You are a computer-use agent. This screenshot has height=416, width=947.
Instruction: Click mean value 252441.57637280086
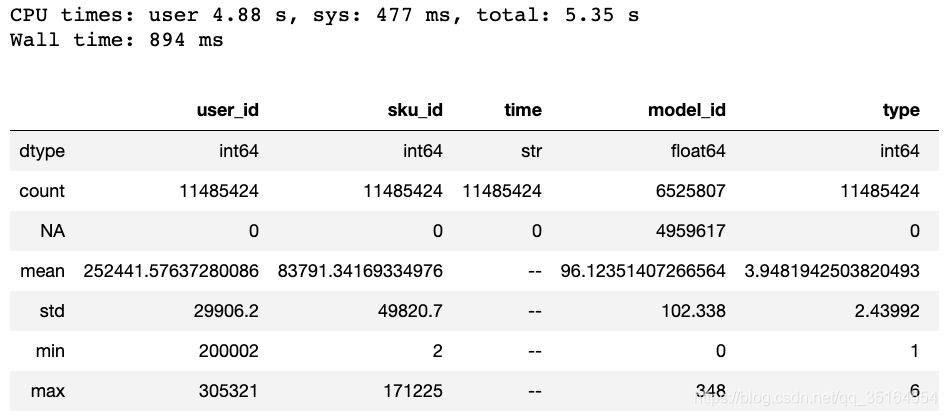(x=171, y=271)
